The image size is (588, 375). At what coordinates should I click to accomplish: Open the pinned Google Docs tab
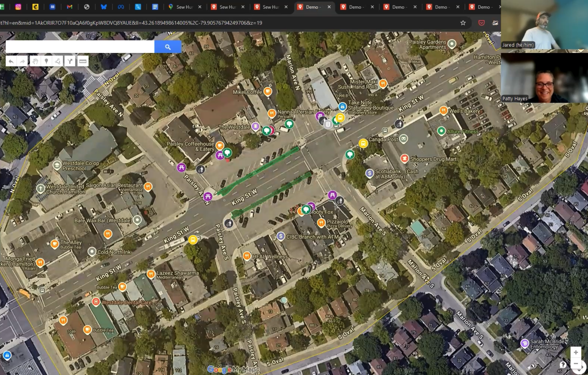tap(155, 7)
